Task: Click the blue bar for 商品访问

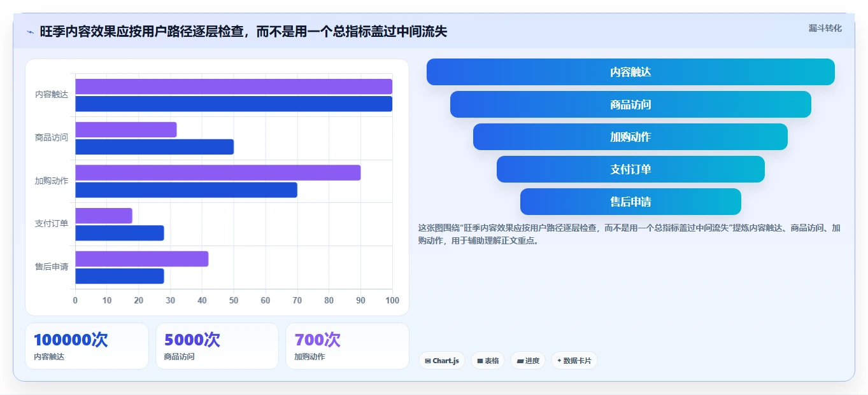Action: click(x=155, y=147)
